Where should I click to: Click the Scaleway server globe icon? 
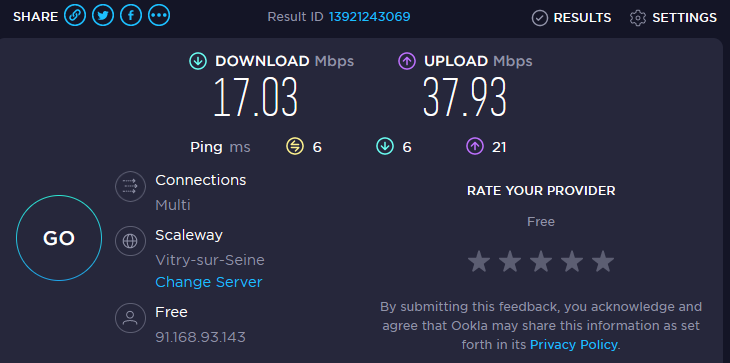pos(130,241)
